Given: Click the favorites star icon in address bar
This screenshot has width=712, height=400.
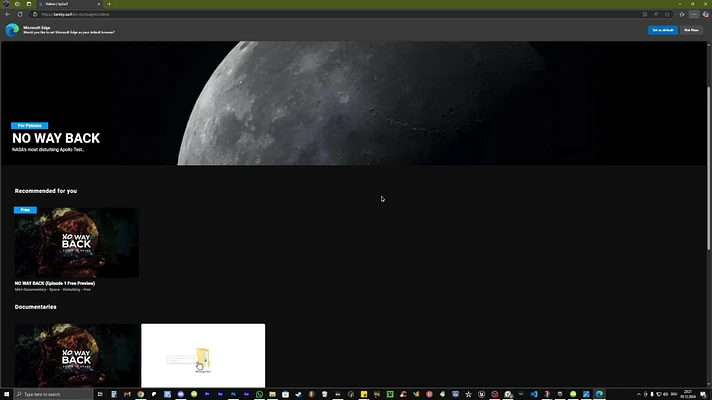Looking at the screenshot, I should click(x=667, y=15).
